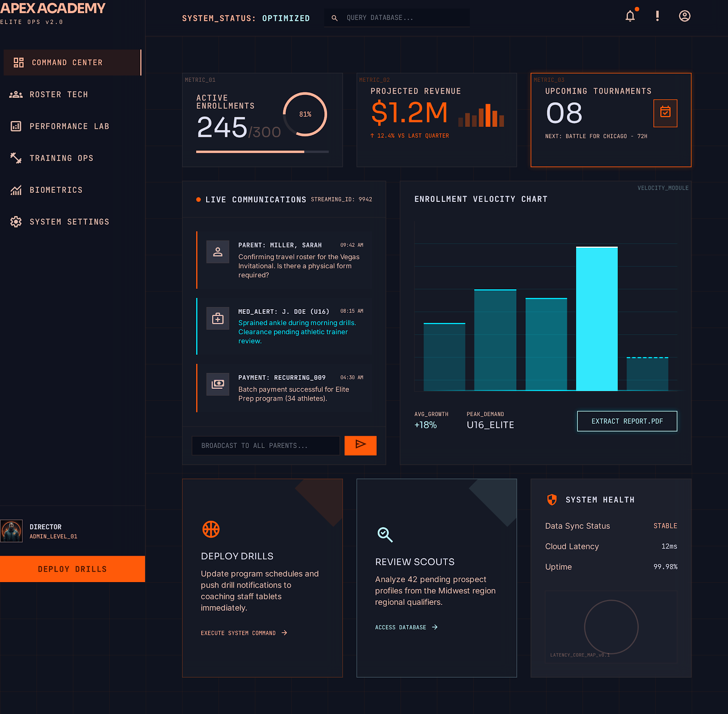The height and width of the screenshot is (714, 728).
Task: Open the user account profile icon
Action: (685, 16)
